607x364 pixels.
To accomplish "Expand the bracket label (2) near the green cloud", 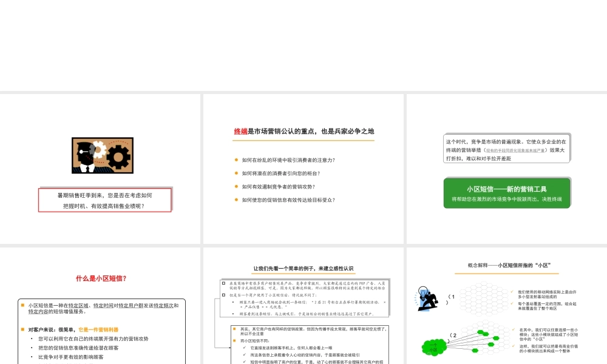I will pos(453,337).
